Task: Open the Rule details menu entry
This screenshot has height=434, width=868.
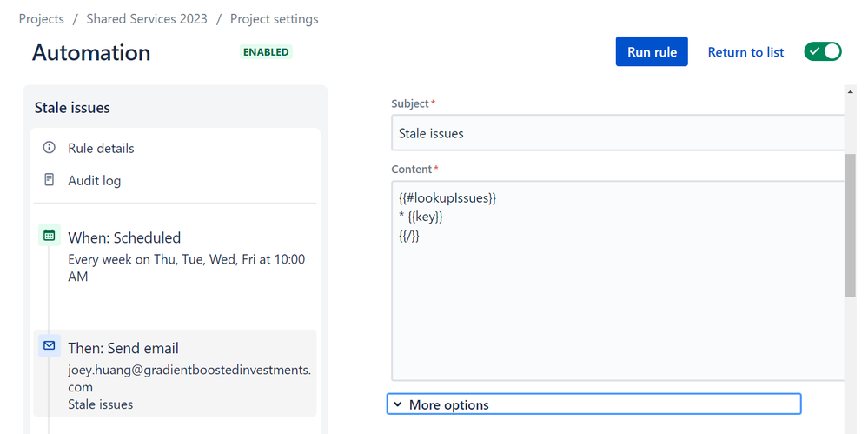Action: (x=101, y=148)
